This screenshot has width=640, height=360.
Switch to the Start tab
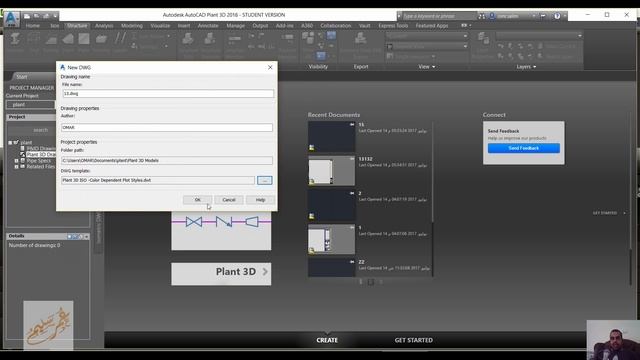[x=22, y=77]
